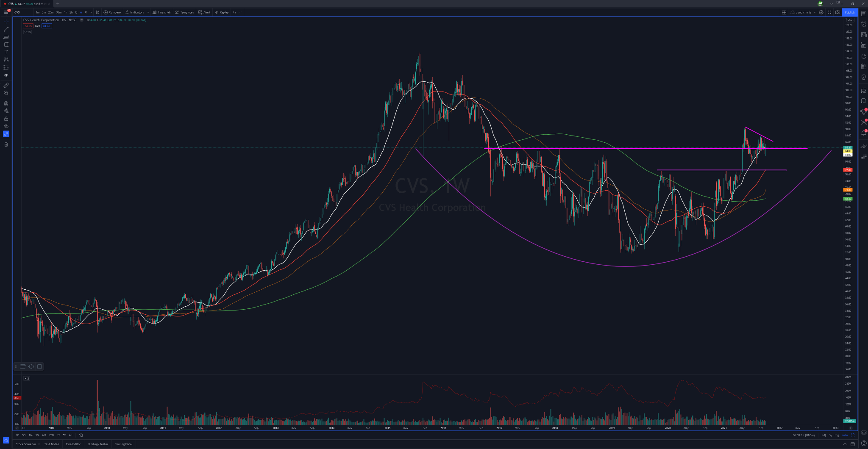Click the Compare button
Screen dimensions: 868x449
[x=112, y=12]
